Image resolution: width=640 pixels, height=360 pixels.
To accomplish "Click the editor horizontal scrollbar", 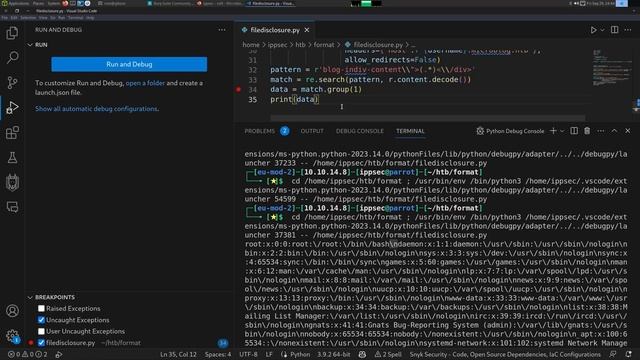I will point(427,118).
